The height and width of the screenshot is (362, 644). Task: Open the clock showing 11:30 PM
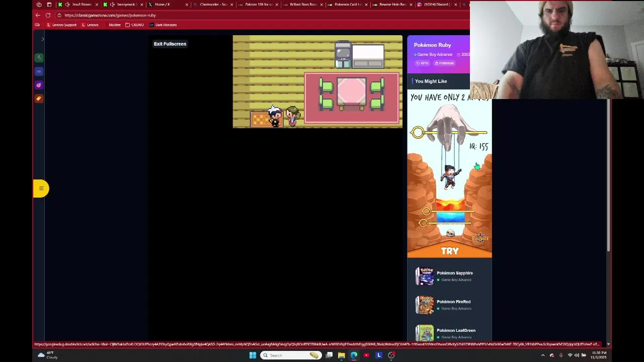point(599,355)
